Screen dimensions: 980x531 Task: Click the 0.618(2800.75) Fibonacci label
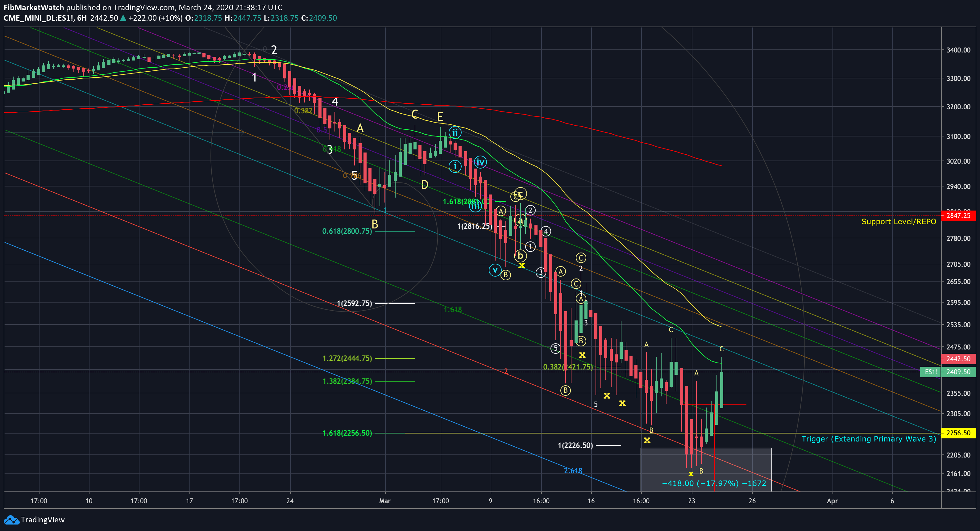coord(347,231)
